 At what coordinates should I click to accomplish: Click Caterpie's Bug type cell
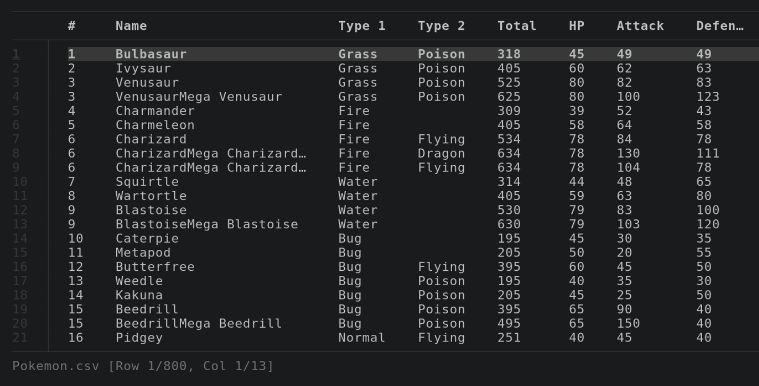pyautogui.click(x=349, y=238)
